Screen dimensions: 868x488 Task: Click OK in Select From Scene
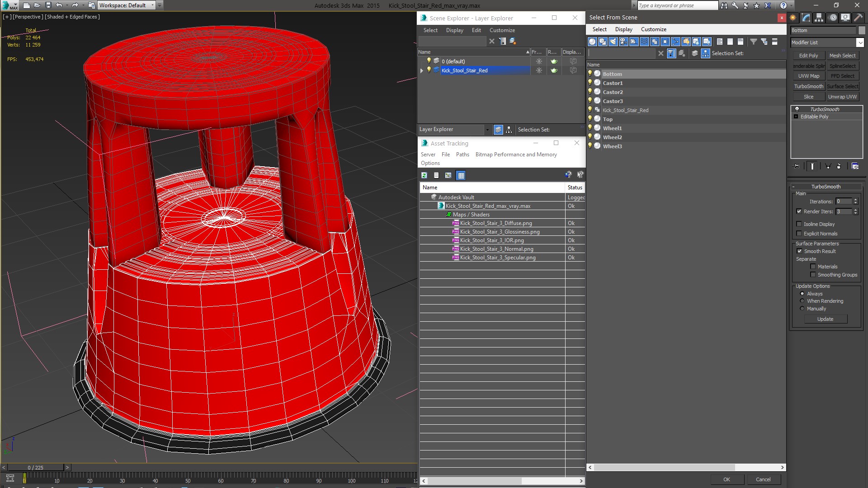(726, 479)
